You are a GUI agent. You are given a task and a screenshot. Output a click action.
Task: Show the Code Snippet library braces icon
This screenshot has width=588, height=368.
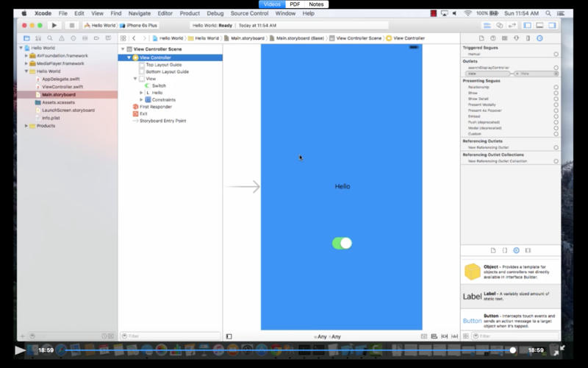click(x=505, y=250)
